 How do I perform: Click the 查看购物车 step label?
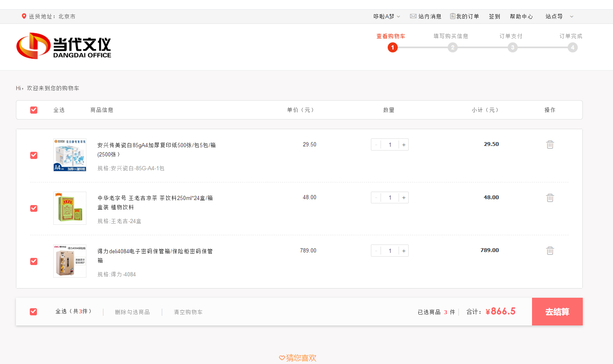click(391, 36)
